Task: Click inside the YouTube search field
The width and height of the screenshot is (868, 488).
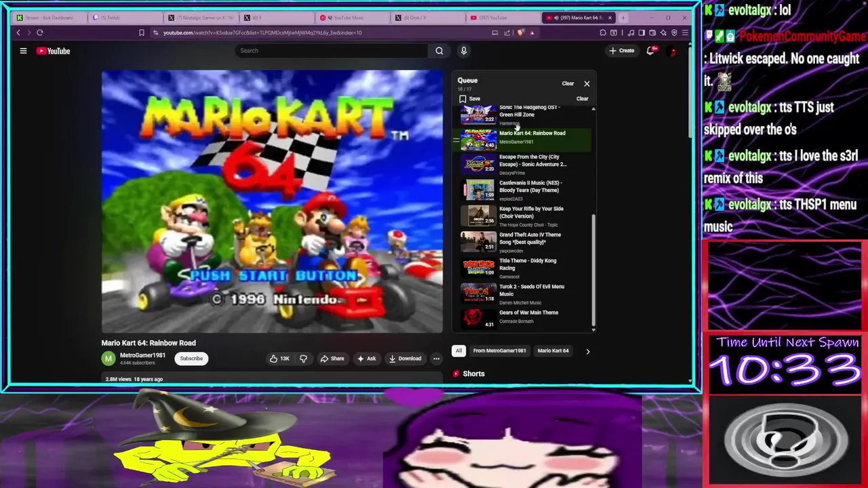Action: 332,51
